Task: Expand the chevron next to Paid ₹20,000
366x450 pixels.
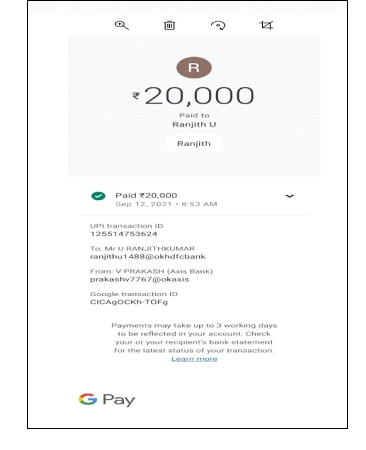Action: (x=290, y=196)
